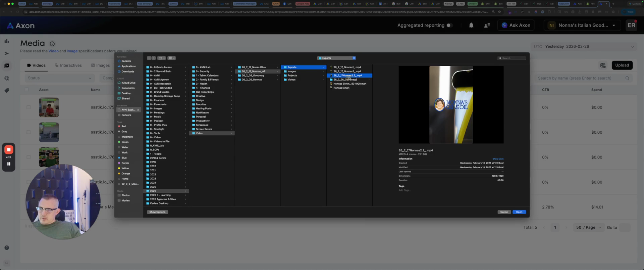The image size is (644, 270).
Task: Stop the screen recording
Action: pyautogui.click(x=9, y=150)
